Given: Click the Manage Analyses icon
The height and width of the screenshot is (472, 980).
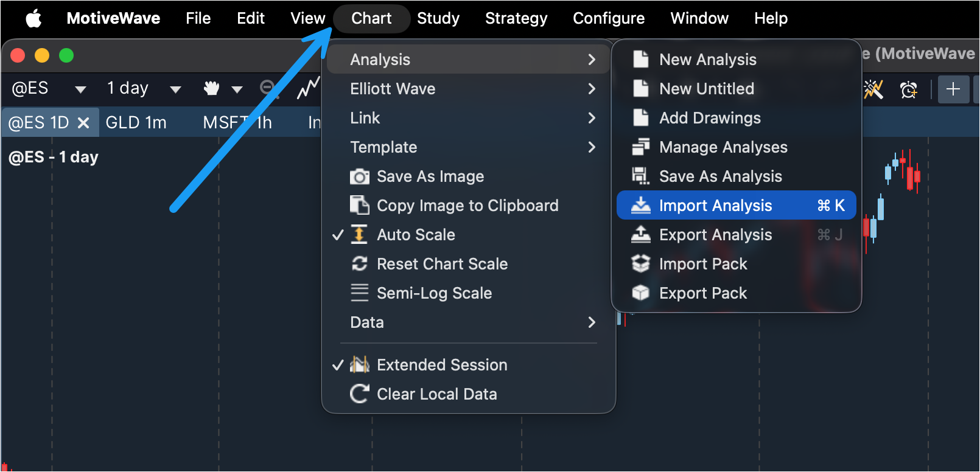Looking at the screenshot, I should [640, 147].
